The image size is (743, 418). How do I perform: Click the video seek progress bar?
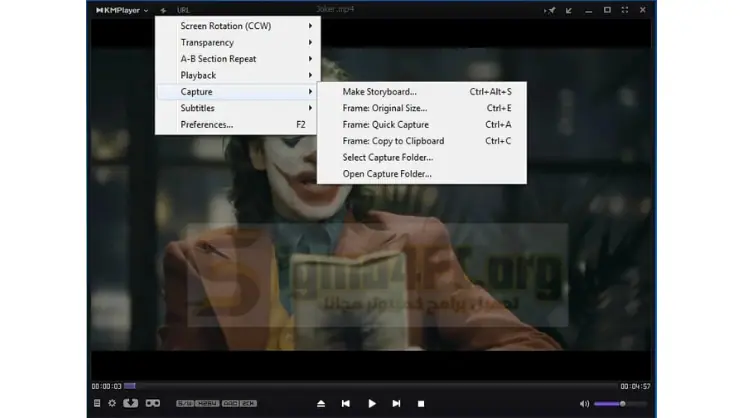(x=370, y=386)
